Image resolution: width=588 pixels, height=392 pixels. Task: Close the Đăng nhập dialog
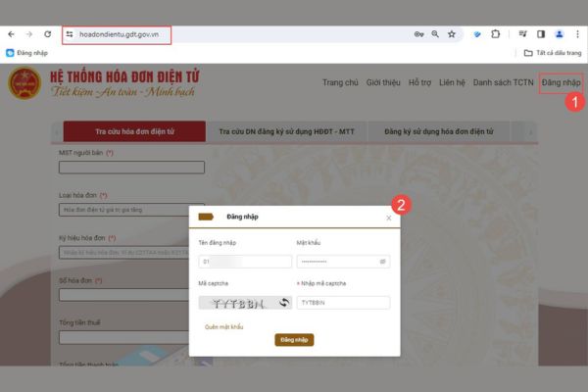(x=389, y=218)
